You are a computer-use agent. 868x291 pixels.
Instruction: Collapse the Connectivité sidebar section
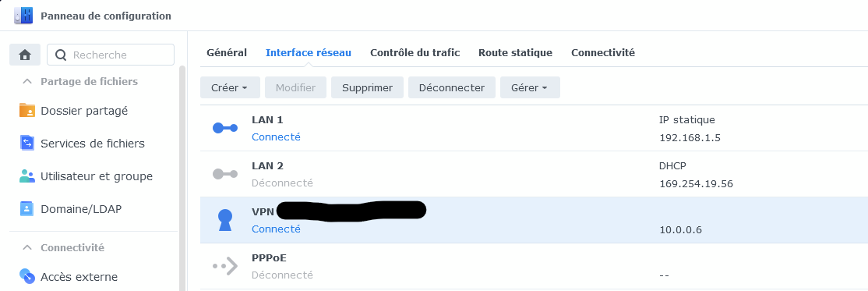coord(26,248)
